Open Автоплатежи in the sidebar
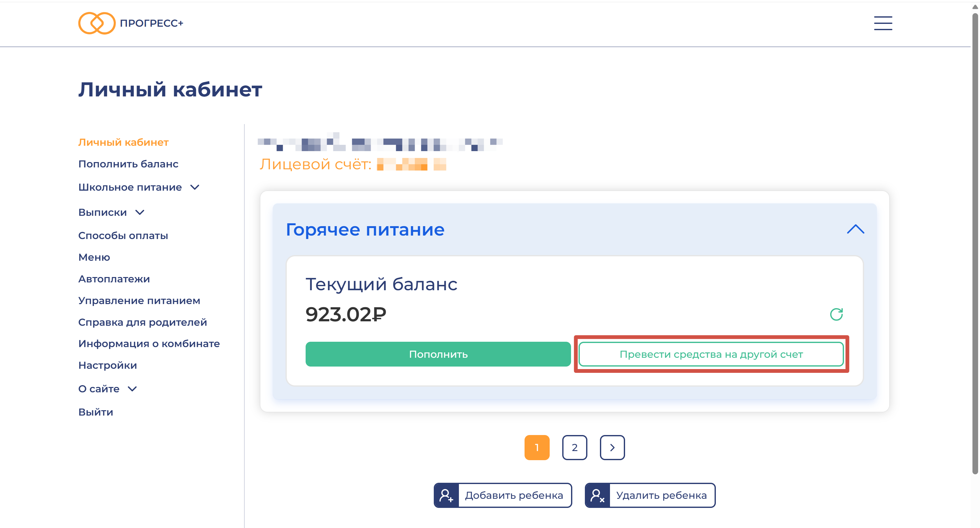Image resolution: width=980 pixels, height=528 pixels. 114,279
